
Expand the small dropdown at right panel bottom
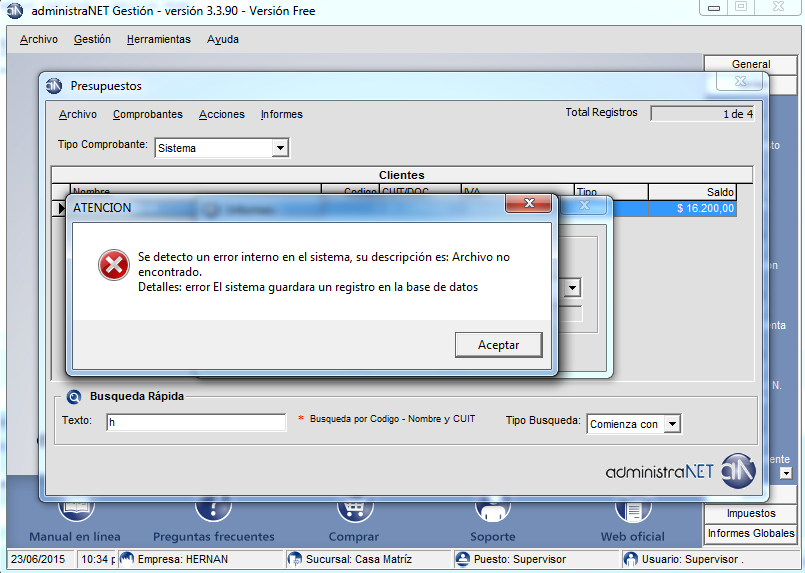pyautogui.click(x=785, y=473)
